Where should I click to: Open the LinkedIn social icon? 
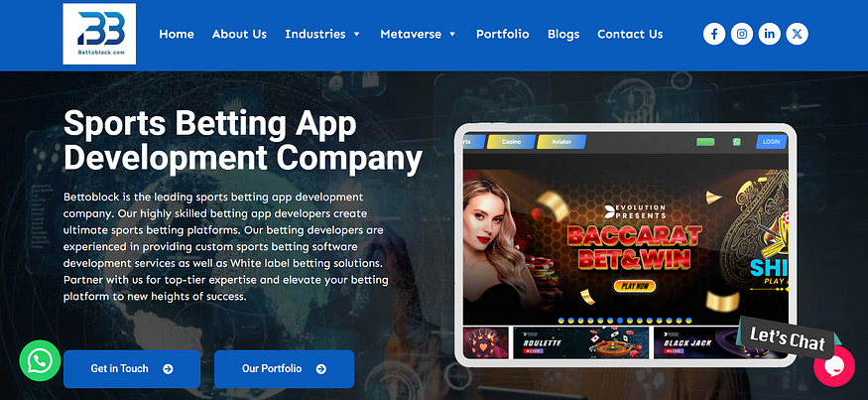click(770, 34)
